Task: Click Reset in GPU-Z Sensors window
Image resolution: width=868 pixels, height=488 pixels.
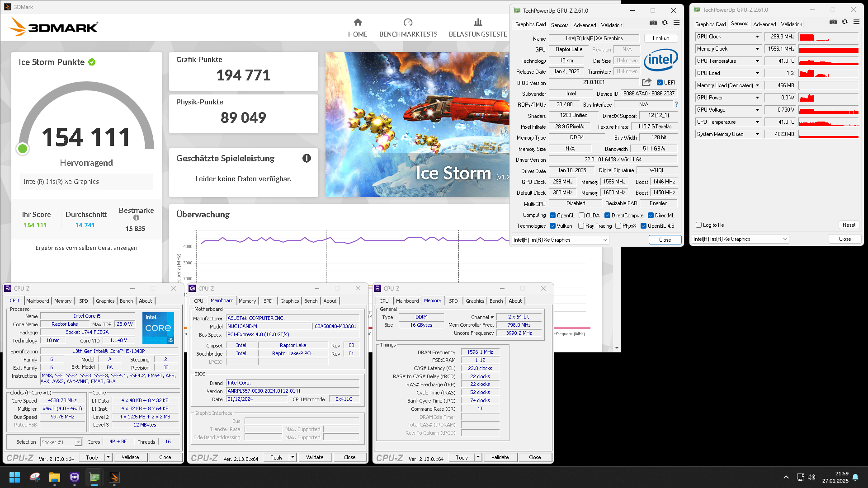Action: (849, 225)
